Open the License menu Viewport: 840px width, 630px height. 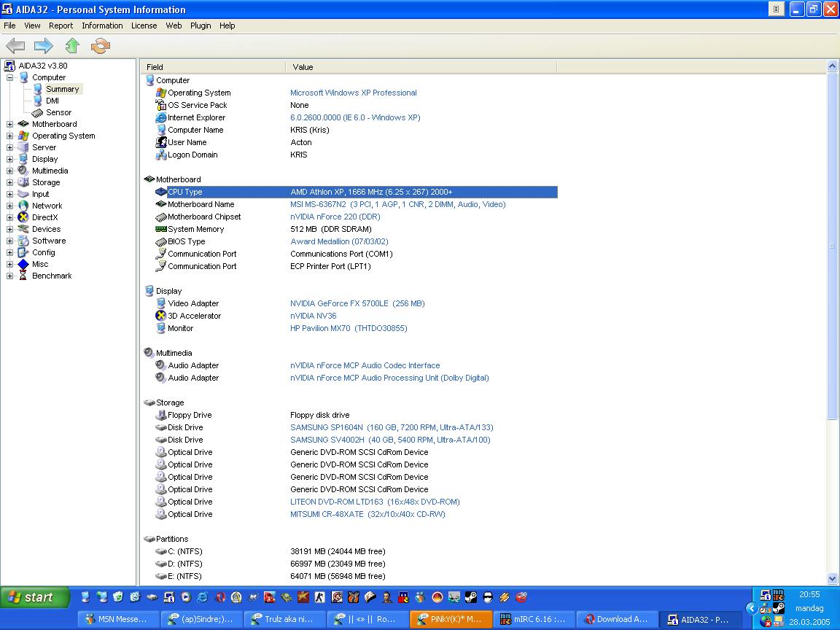point(144,26)
